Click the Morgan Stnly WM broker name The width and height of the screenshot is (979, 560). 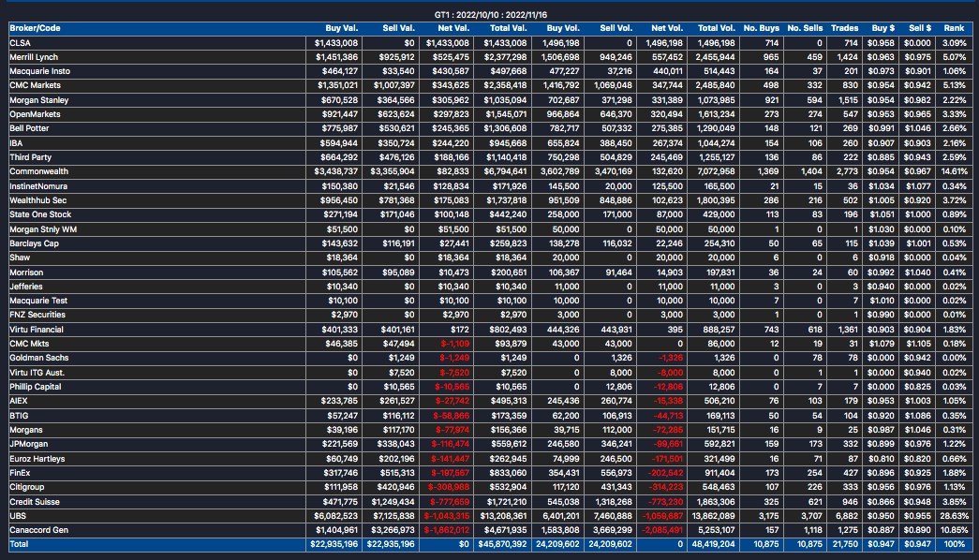click(43, 229)
